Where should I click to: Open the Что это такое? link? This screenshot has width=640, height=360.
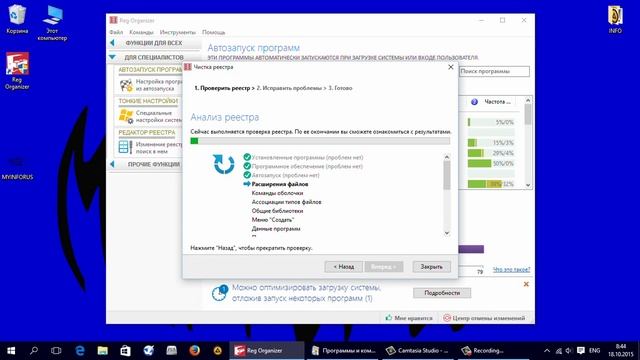click(511, 269)
